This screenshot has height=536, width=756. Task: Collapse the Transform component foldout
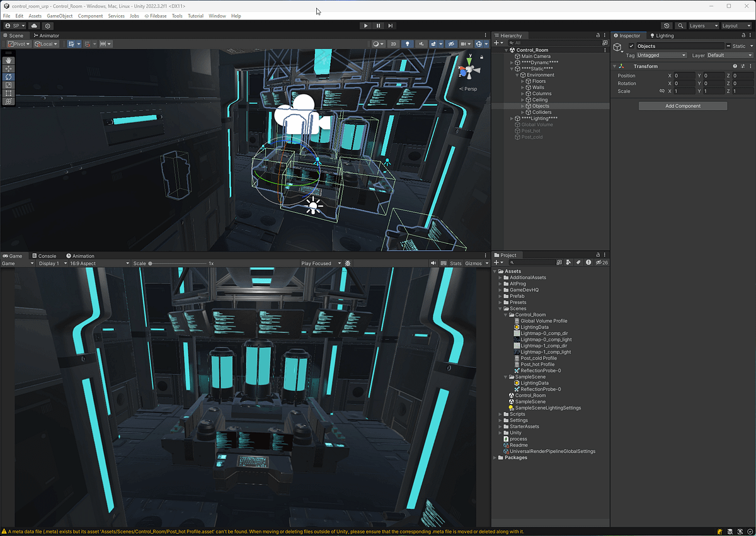tap(615, 66)
